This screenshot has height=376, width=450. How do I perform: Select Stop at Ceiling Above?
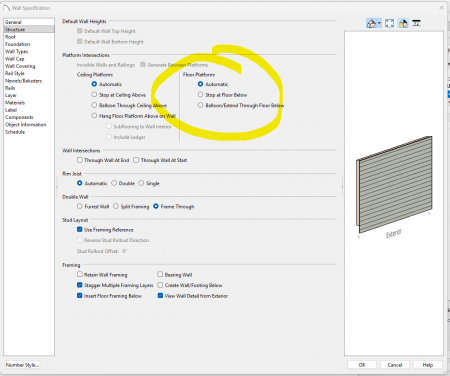[x=94, y=95]
